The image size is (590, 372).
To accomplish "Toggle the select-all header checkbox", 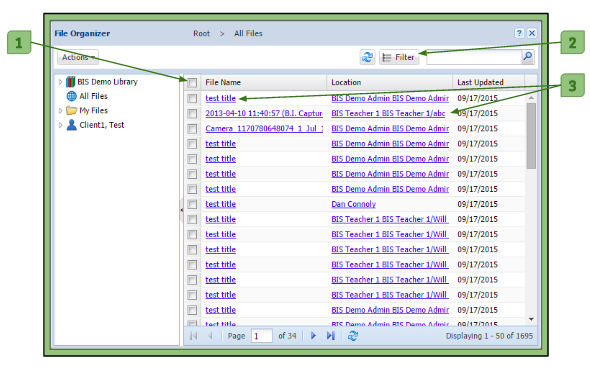I will click(192, 82).
